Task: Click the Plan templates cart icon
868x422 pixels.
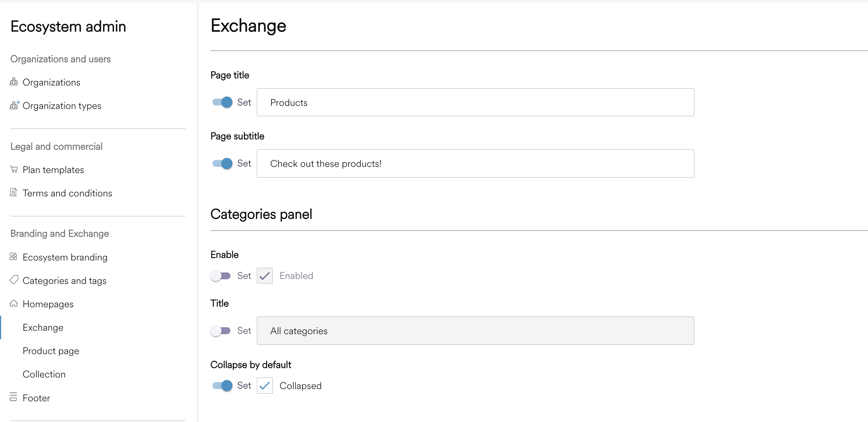Action: coord(14,169)
